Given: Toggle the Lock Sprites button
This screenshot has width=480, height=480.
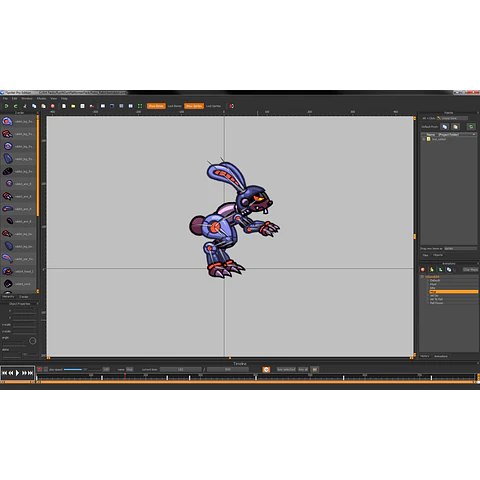Looking at the screenshot, I should [213, 106].
